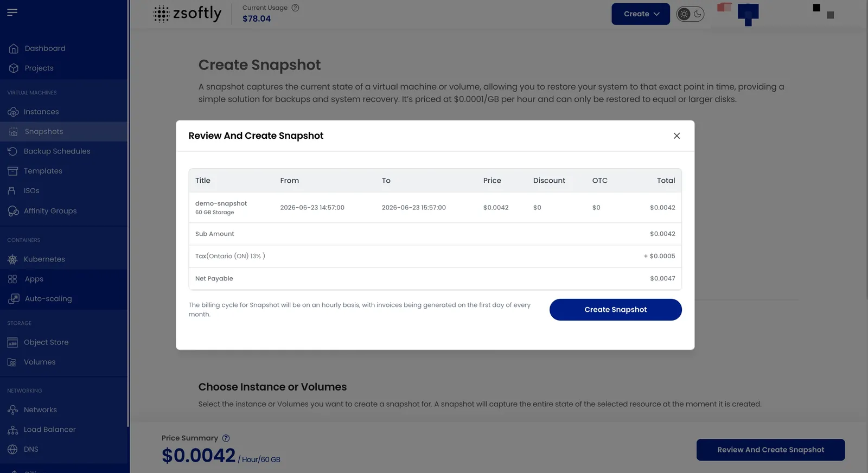The image size is (868, 473).
Task: Click the Sub Amount row label
Action: pos(215,234)
